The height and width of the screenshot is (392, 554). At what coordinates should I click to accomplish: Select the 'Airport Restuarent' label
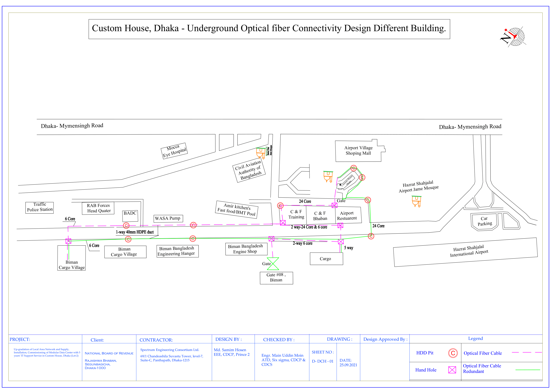[347, 216]
